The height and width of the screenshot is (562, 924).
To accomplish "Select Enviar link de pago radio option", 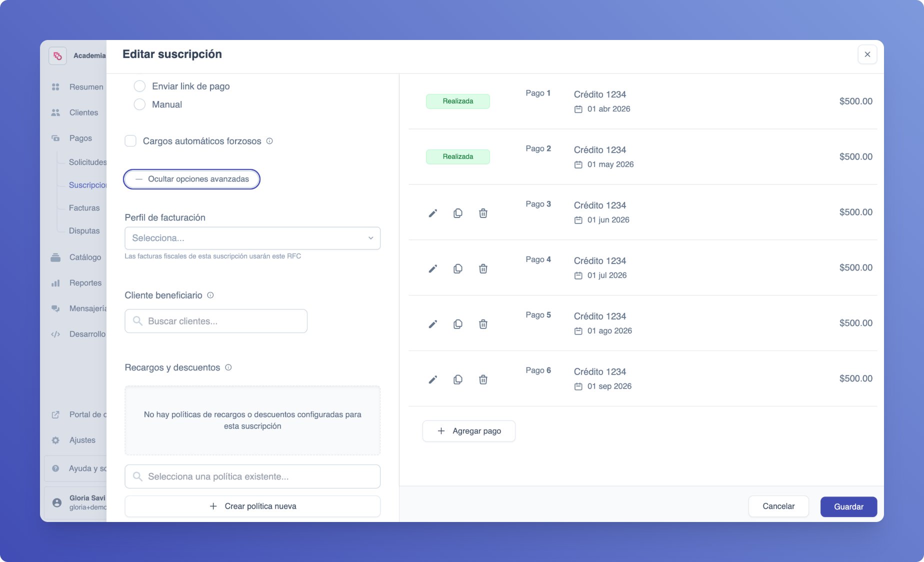I will 139,86.
